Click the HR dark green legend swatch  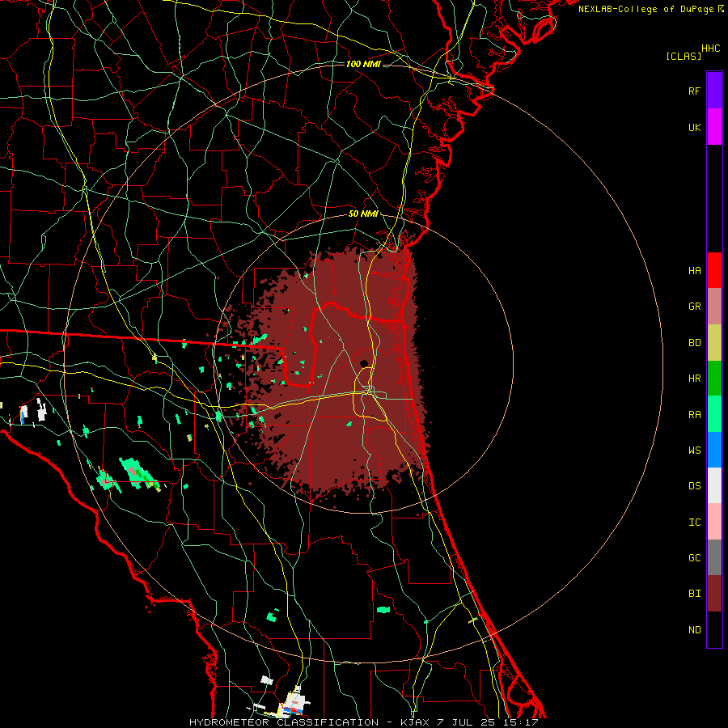tap(714, 379)
